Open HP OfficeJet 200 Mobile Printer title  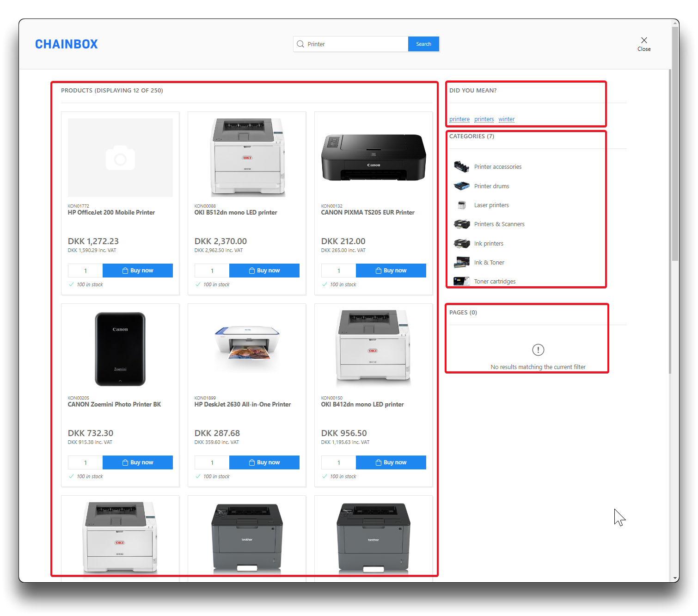coord(111,213)
